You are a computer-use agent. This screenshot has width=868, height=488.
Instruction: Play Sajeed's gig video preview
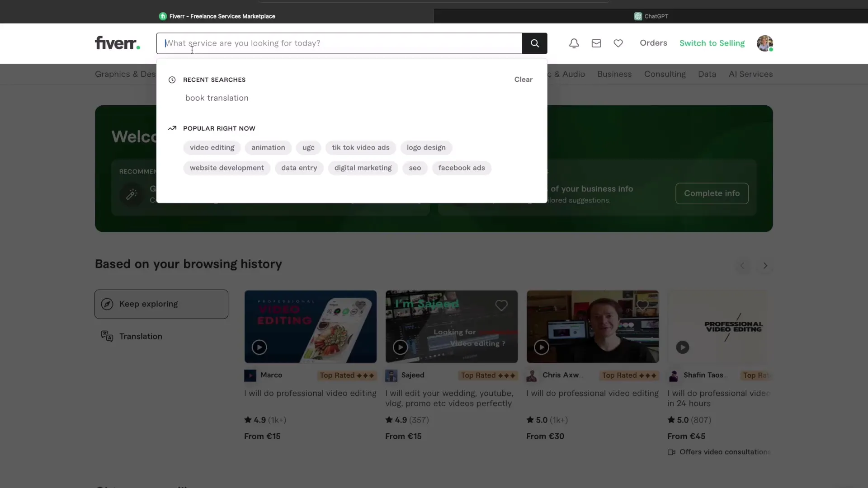pyautogui.click(x=400, y=347)
